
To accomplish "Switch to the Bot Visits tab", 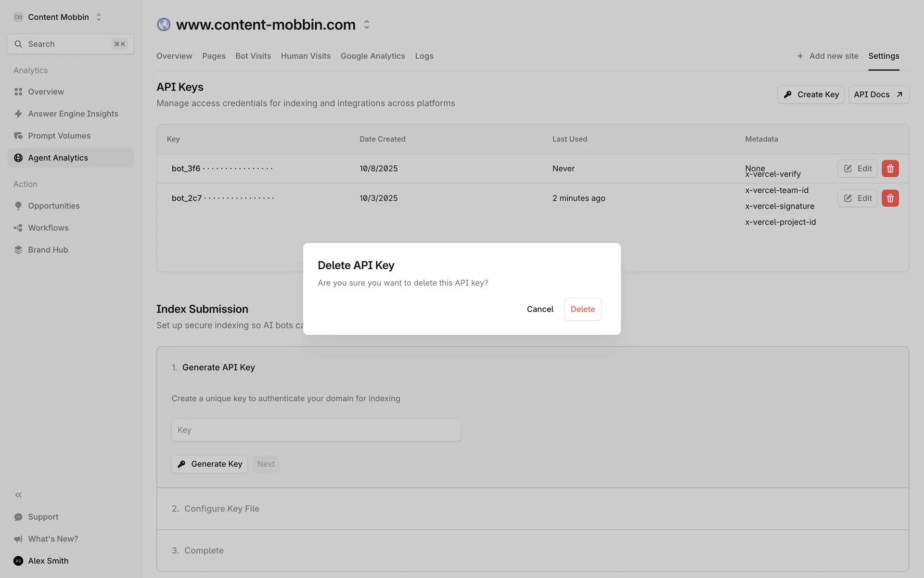I will tap(253, 56).
